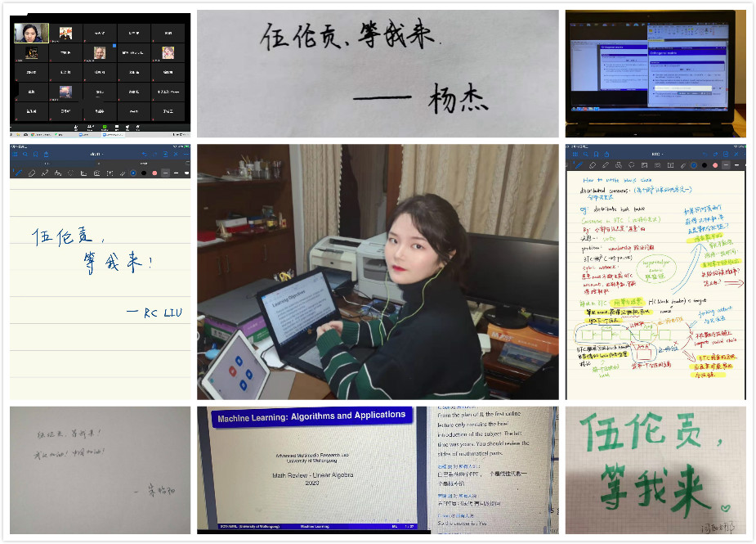The height and width of the screenshot is (544, 756).
Task: Select the eraser tool in left notes app
Action: coord(32,173)
